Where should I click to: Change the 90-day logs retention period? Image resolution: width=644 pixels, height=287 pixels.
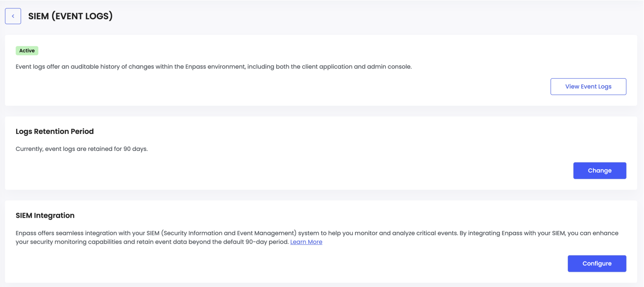600,170
